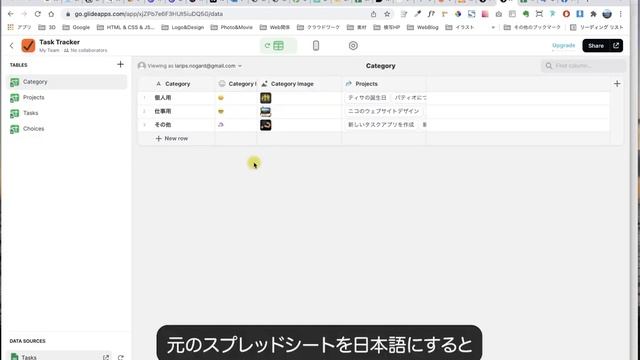Viewport: 640px width, 360px height.
Task: Click New row to add a row
Action: pos(172,139)
